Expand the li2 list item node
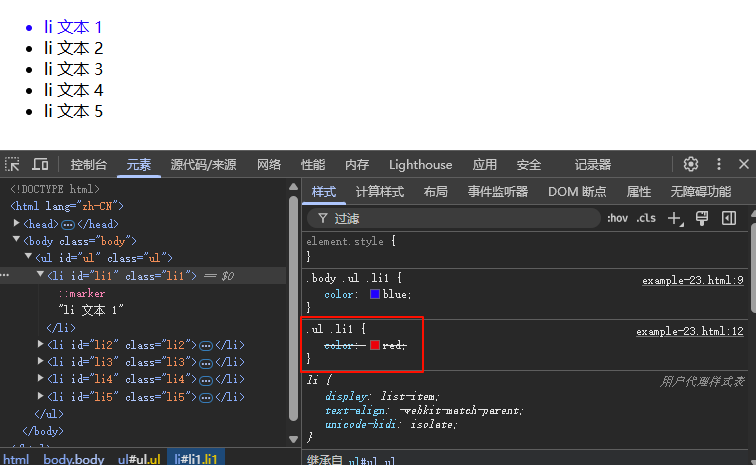 (41, 345)
